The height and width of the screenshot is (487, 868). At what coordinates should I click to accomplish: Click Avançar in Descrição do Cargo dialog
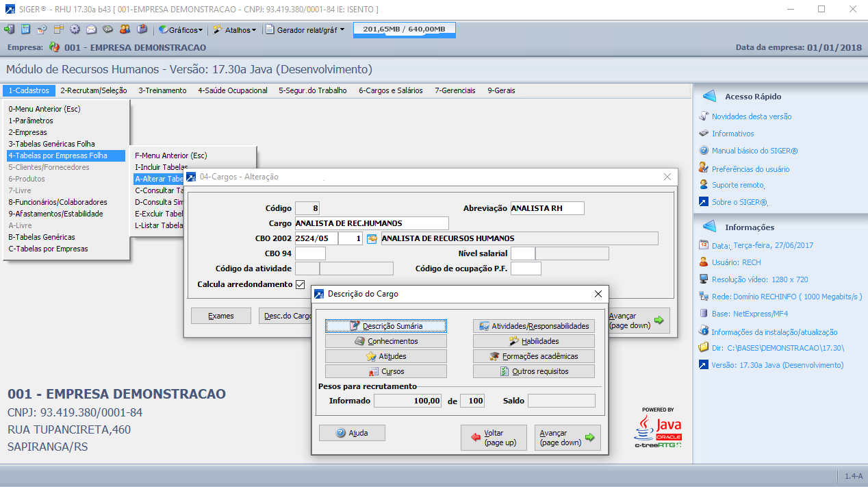[567, 438]
